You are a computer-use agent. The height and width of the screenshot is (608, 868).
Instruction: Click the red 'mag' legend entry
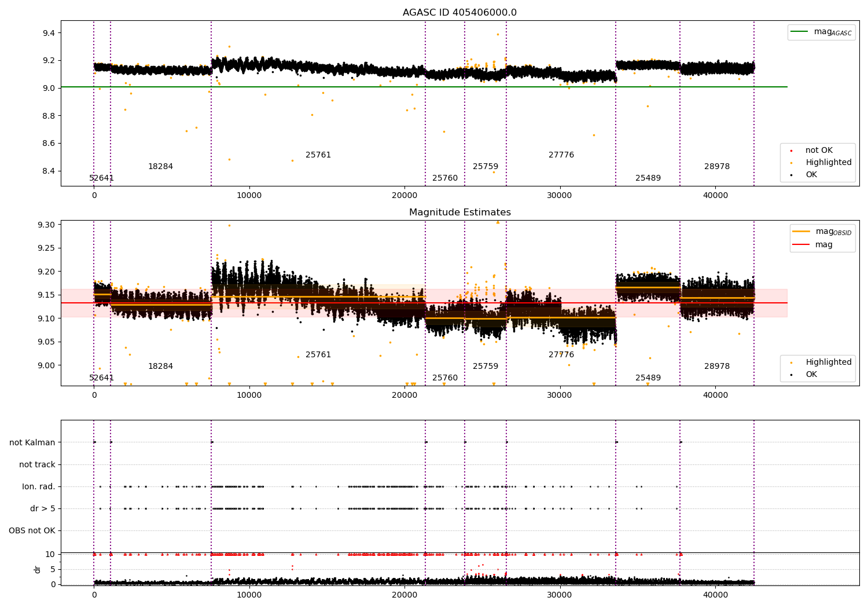(813, 245)
